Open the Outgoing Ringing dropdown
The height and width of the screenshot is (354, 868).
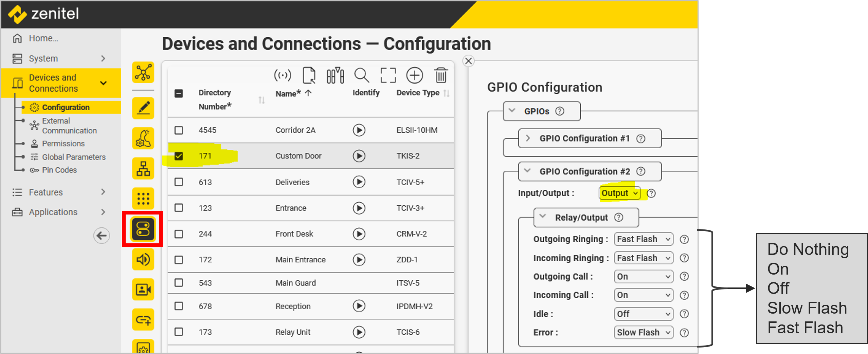click(644, 239)
